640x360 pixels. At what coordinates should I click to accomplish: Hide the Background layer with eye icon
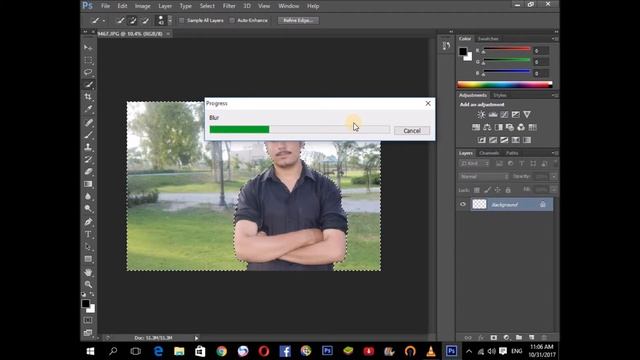[463, 204]
